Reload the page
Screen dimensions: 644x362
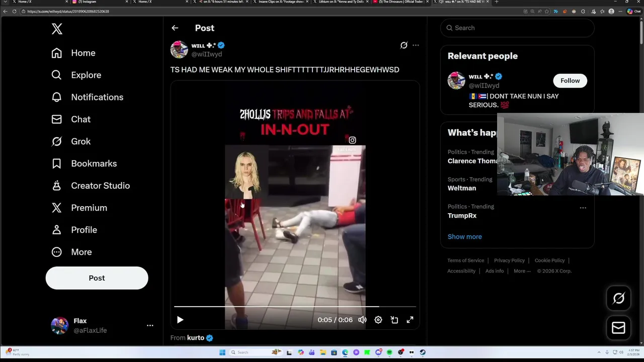pos(14,11)
